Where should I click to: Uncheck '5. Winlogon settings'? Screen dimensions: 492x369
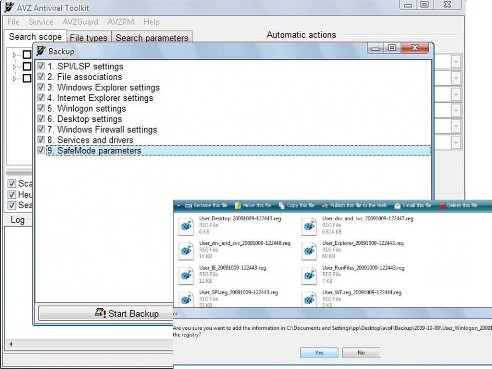pos(41,108)
